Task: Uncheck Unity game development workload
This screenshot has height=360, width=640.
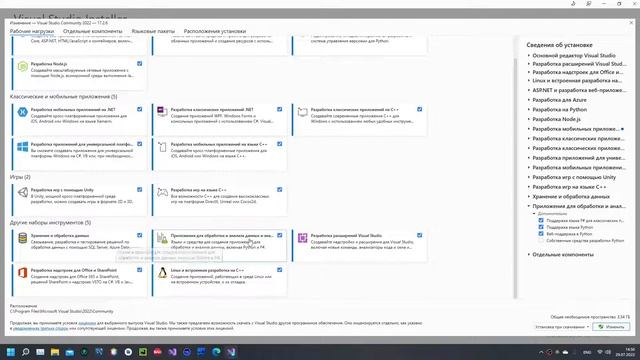Action: tap(140, 190)
